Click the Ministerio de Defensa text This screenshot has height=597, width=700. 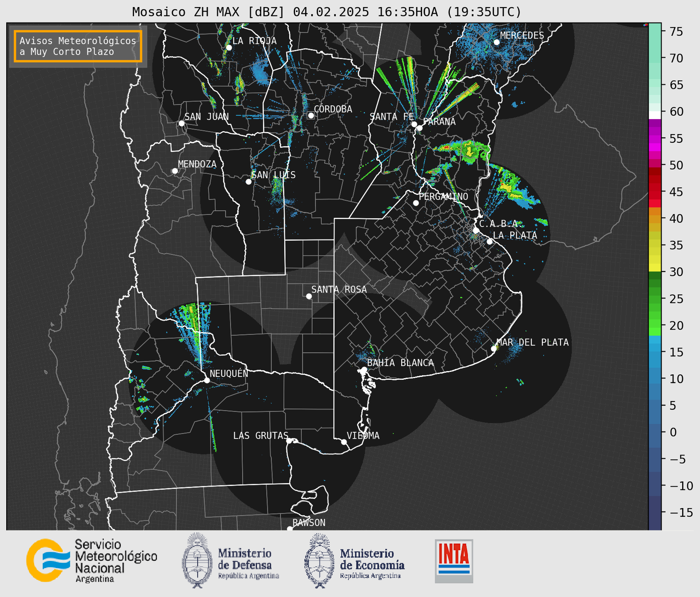[248, 563]
